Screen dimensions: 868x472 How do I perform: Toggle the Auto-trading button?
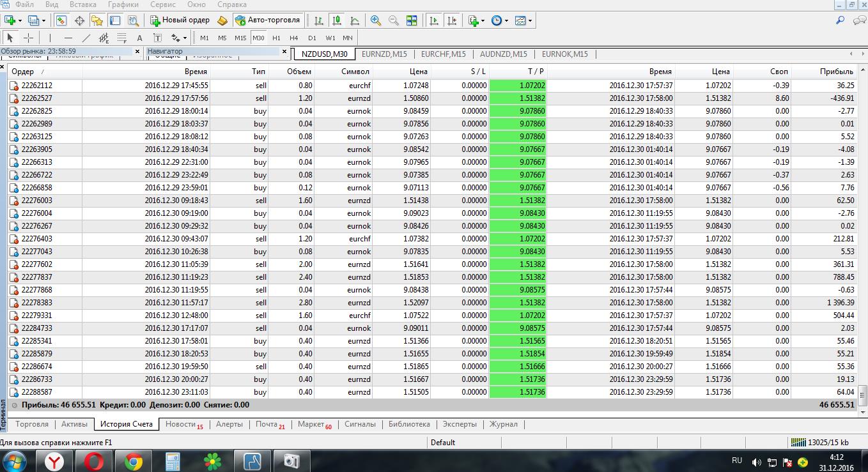click(x=267, y=20)
